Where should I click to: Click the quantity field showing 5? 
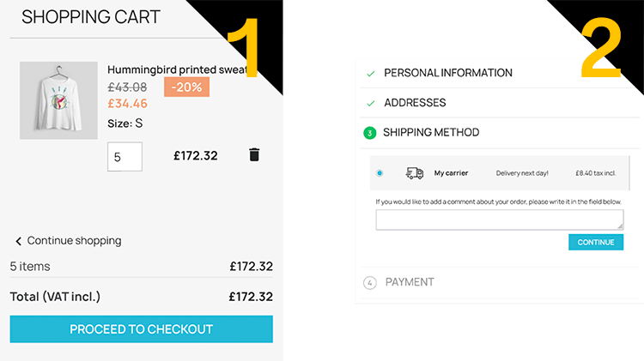125,156
